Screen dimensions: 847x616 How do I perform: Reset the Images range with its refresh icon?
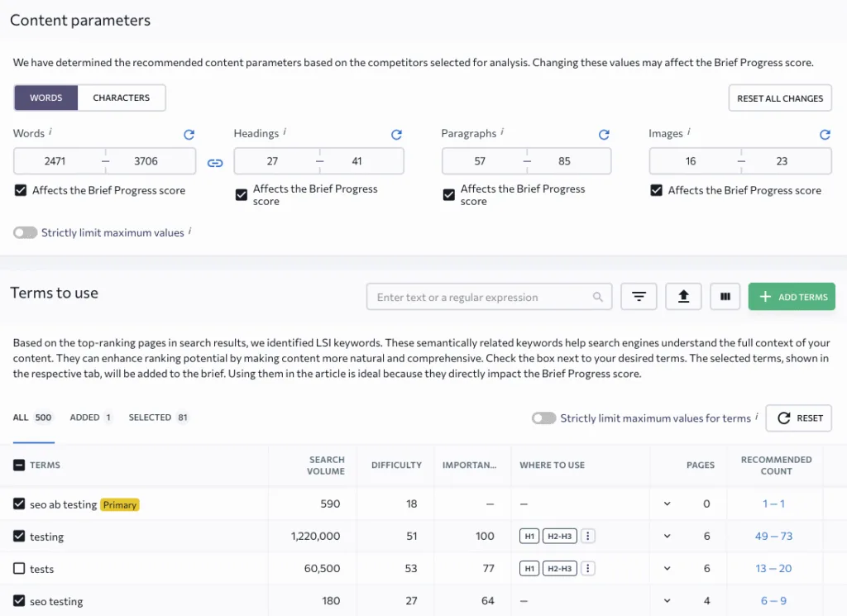click(825, 134)
